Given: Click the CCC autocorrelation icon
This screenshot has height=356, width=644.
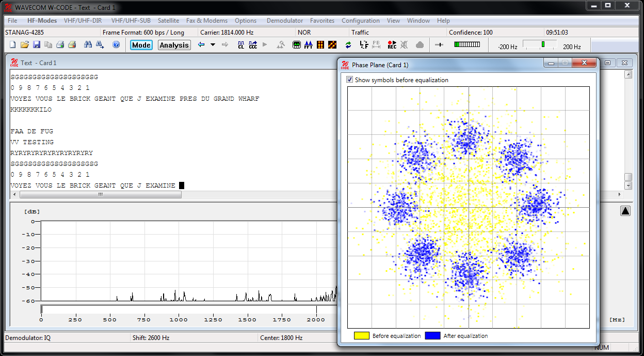Looking at the screenshot, I should [x=253, y=45].
